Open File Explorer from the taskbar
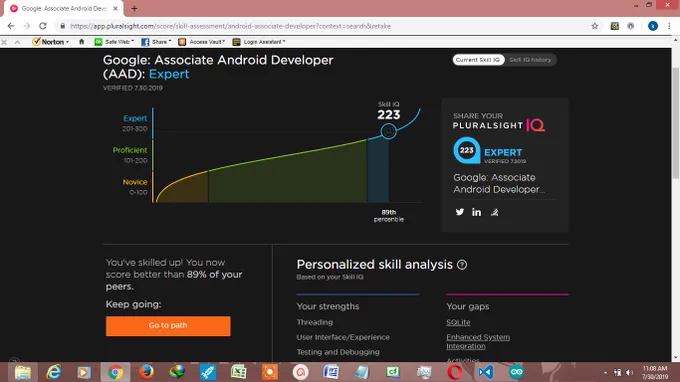 (23, 372)
